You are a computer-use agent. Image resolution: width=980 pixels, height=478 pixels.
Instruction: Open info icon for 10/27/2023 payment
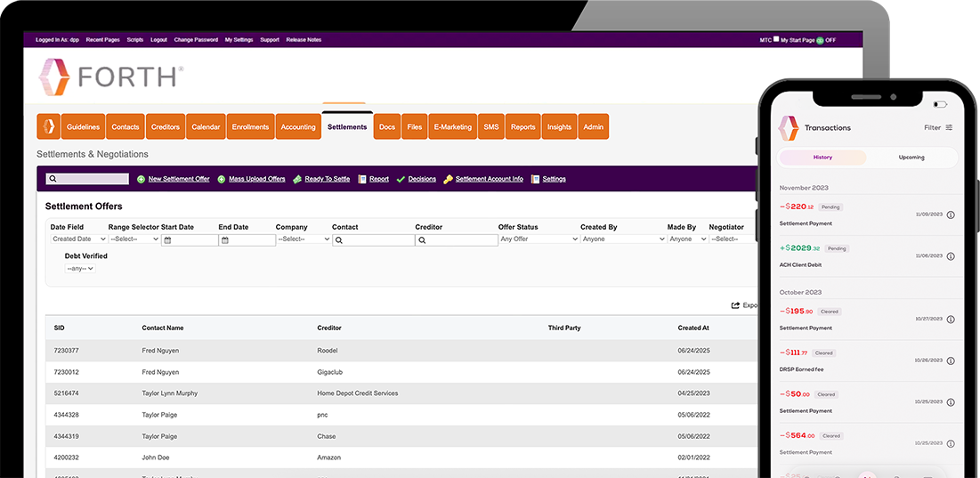coord(951,320)
